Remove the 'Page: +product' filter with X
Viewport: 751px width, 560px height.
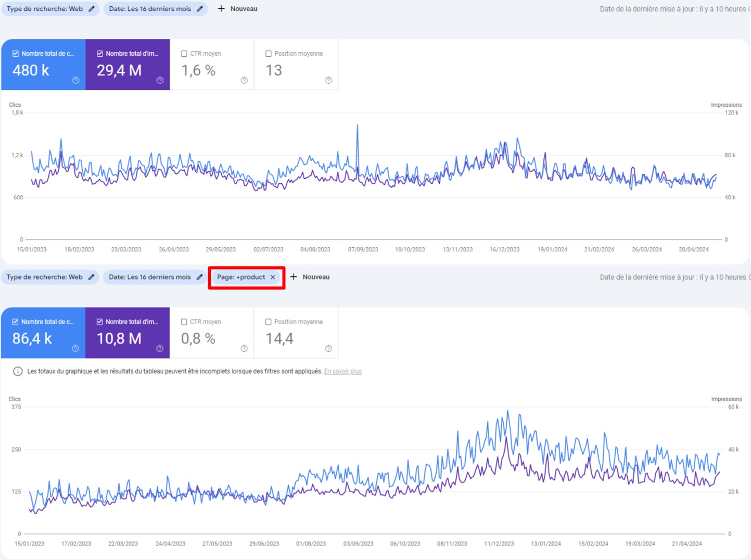pyautogui.click(x=273, y=277)
